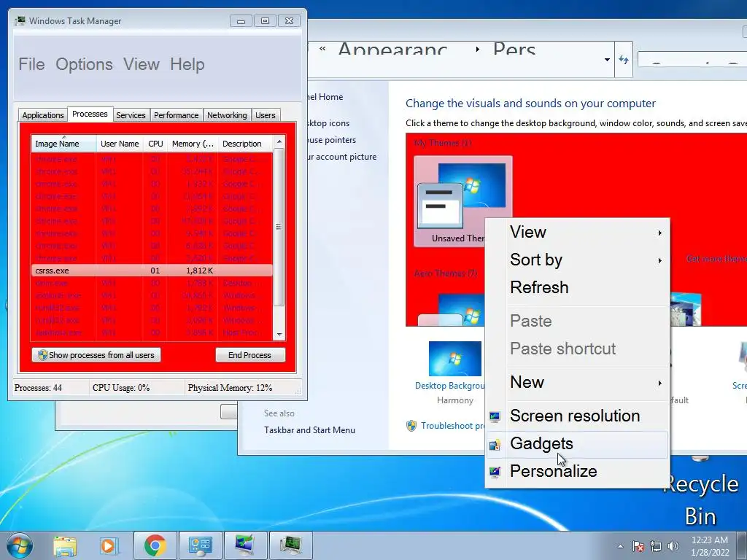The width and height of the screenshot is (747, 560).
Task: Click the Control Panel Home link
Action: [325, 97]
